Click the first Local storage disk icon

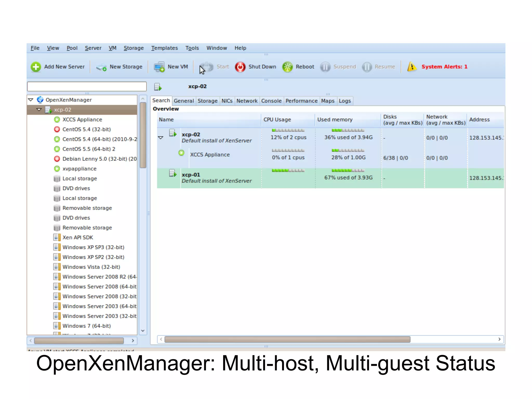click(57, 178)
